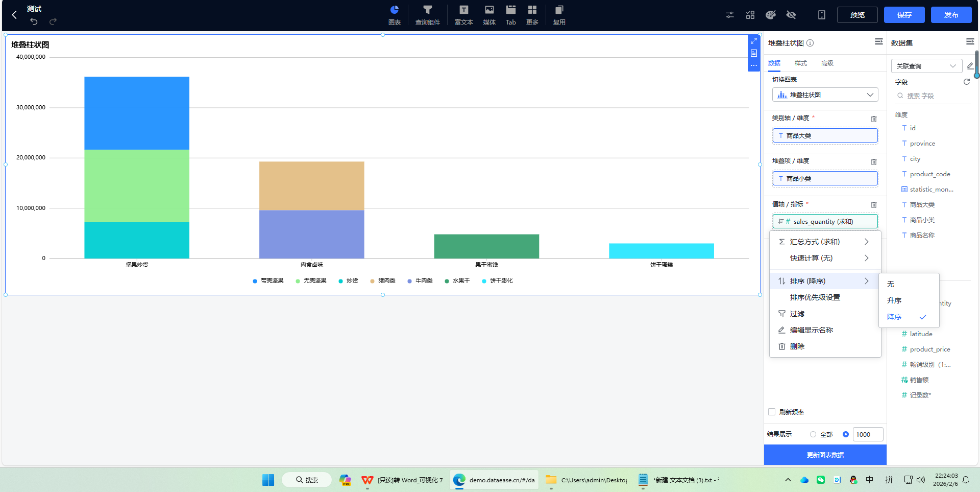The width and height of the screenshot is (980, 492).
Task: Choose 降序 sort option
Action: pos(909,317)
